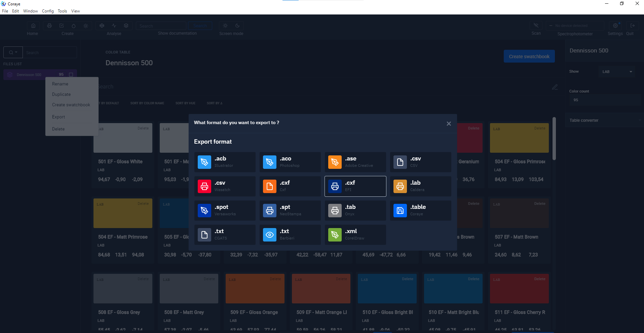Tick the Dennisson 500 file checkbox

click(x=71, y=75)
